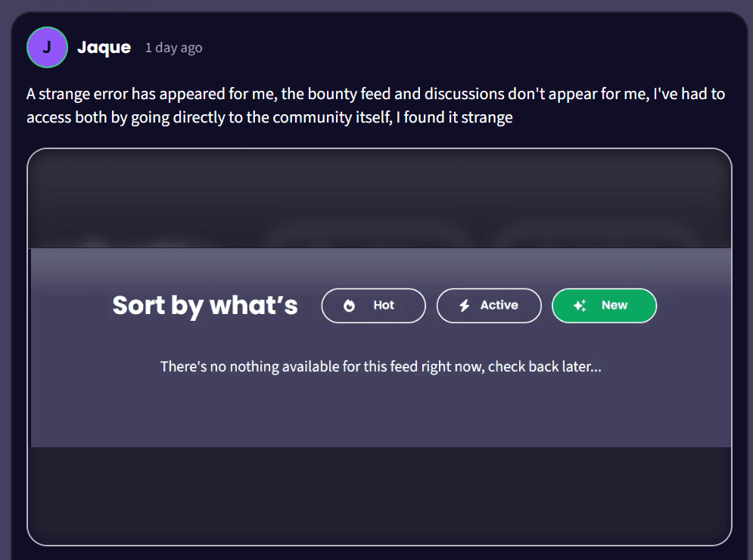Open Jaque's profile via the username
This screenshot has height=560, width=753.
click(x=104, y=47)
